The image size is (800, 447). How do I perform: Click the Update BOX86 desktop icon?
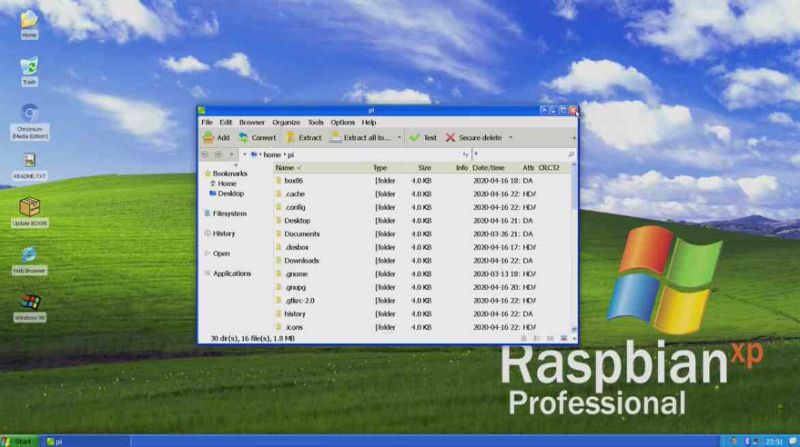coord(30,212)
